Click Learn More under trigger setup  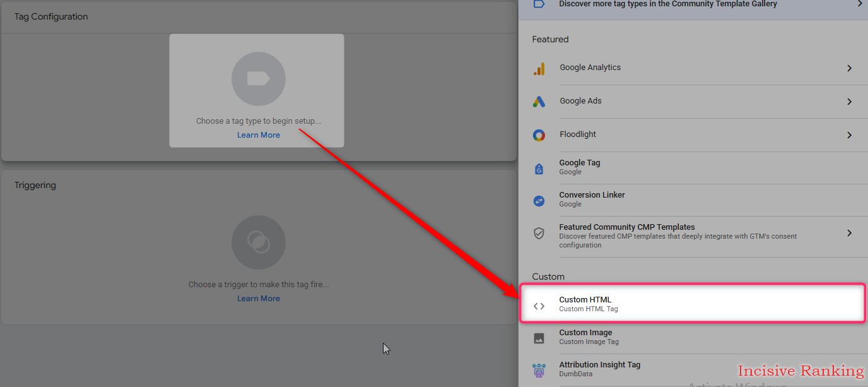tap(259, 299)
